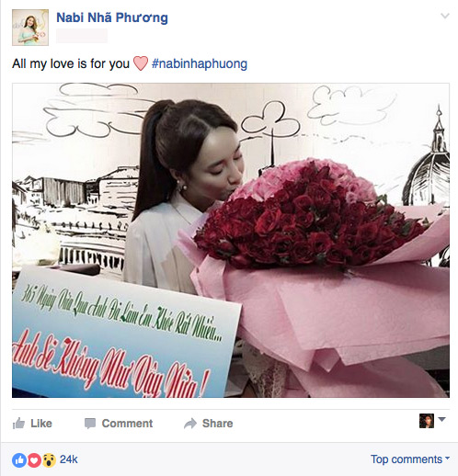
Task: Click the Share arrow icon
Action: pos(190,424)
